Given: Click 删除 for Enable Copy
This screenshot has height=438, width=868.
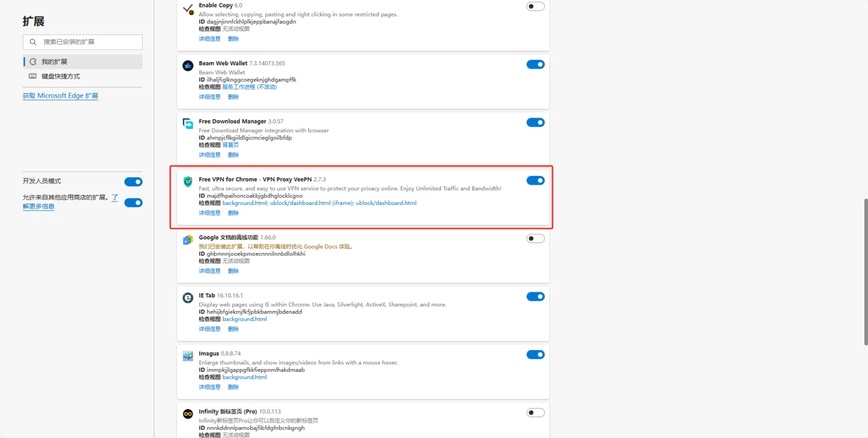Looking at the screenshot, I should pyautogui.click(x=233, y=39).
